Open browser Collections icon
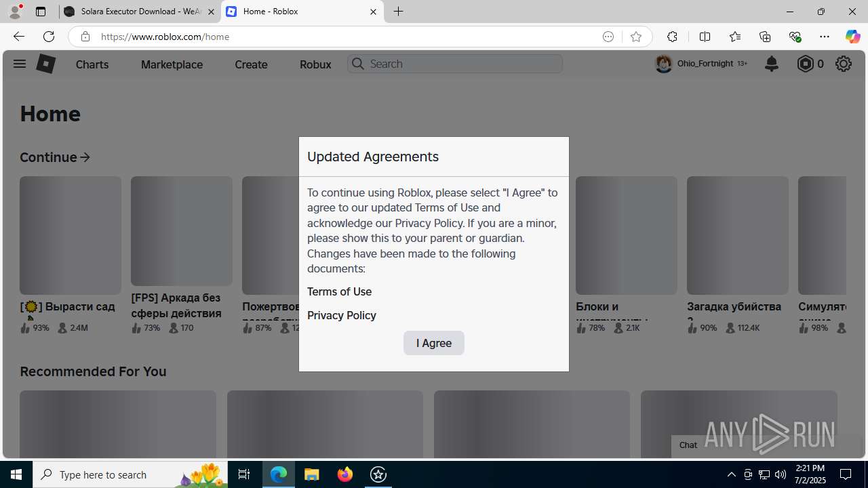868x488 pixels. click(765, 37)
